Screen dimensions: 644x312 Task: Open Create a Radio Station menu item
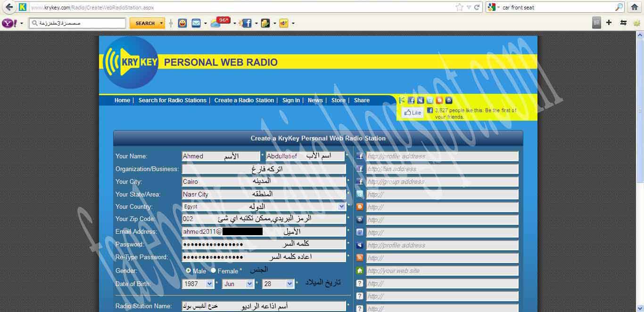[x=244, y=100]
